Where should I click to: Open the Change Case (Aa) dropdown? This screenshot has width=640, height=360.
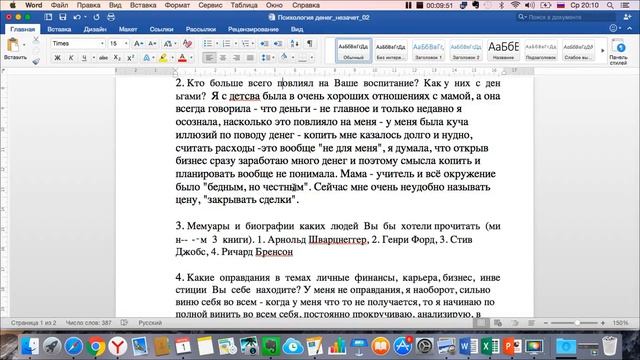[169, 44]
